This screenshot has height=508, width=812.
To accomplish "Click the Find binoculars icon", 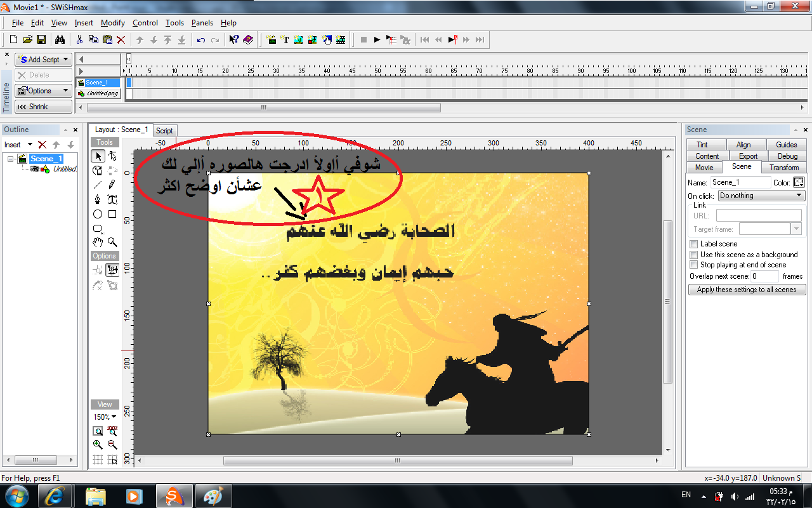I will click(60, 39).
